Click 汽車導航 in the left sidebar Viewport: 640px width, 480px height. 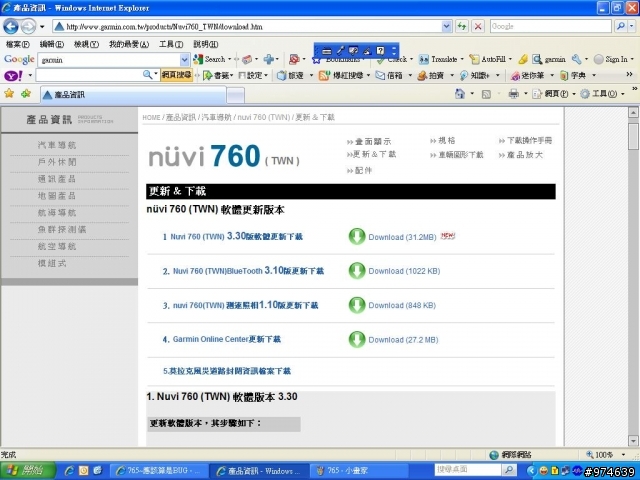[x=57, y=145]
